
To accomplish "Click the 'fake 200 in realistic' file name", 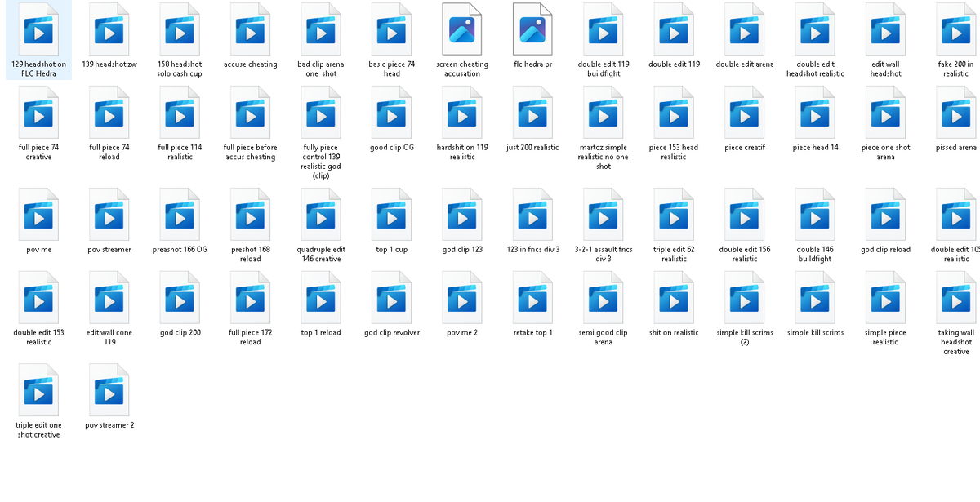I will tap(956, 69).
